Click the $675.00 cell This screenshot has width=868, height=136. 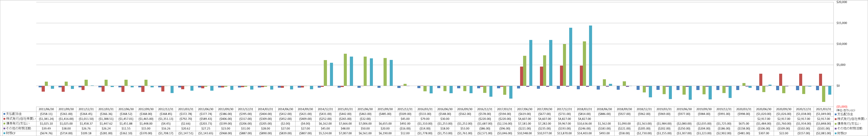744,124
